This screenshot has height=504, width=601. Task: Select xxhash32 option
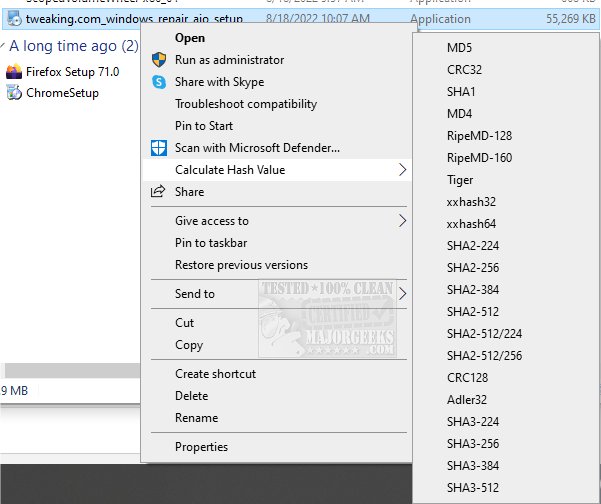506,202
